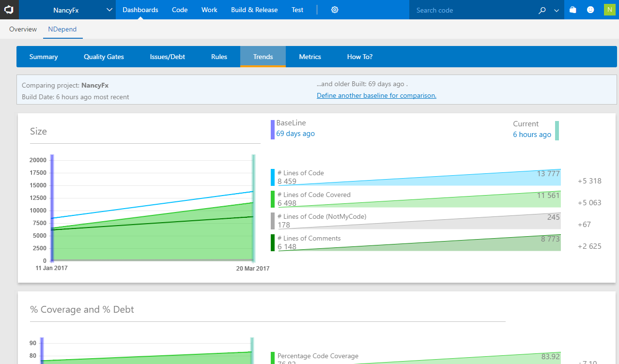Click the Current green legend marker

(x=557, y=130)
